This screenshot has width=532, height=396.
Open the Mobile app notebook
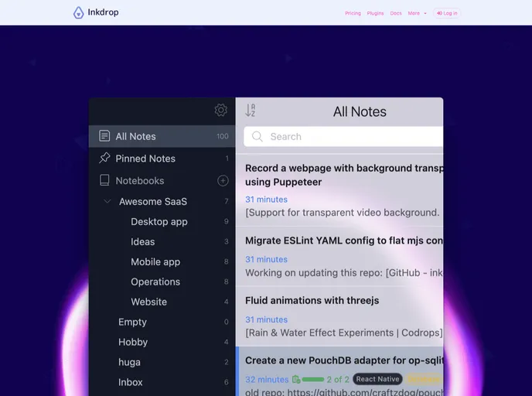tap(162, 261)
